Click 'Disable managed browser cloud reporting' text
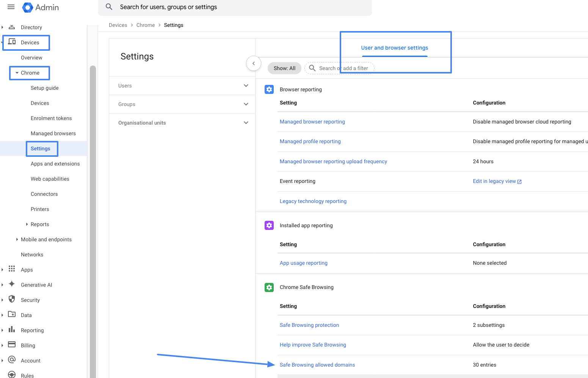 point(522,122)
